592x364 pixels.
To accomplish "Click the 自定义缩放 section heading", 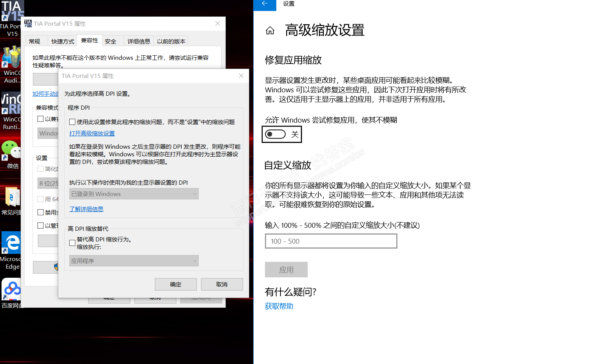I will [288, 165].
